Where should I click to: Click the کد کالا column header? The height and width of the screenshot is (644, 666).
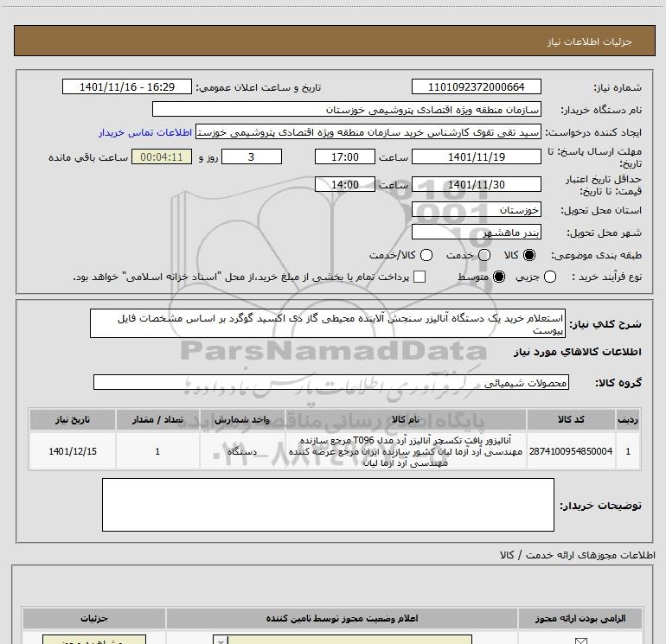point(571,419)
